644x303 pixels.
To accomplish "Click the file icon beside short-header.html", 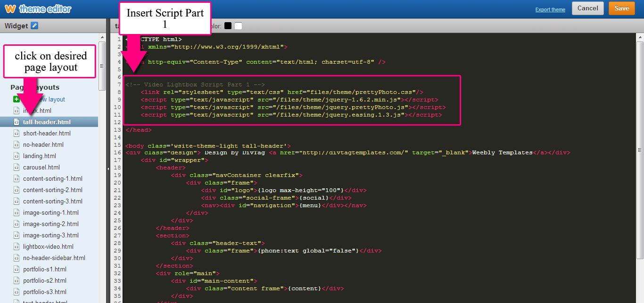I will point(17,134).
